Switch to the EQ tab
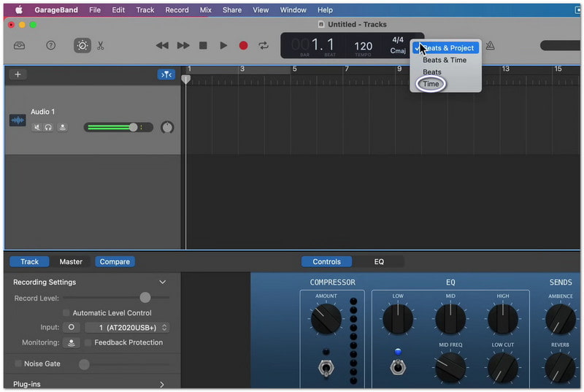The height and width of the screenshot is (392, 584). point(379,262)
